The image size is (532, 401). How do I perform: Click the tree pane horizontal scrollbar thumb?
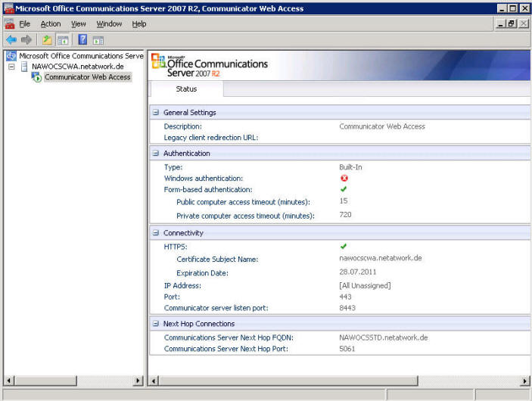tap(45, 381)
